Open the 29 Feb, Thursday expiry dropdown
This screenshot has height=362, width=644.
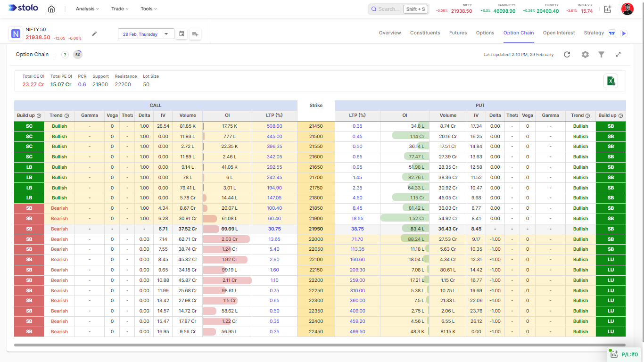pyautogui.click(x=146, y=34)
